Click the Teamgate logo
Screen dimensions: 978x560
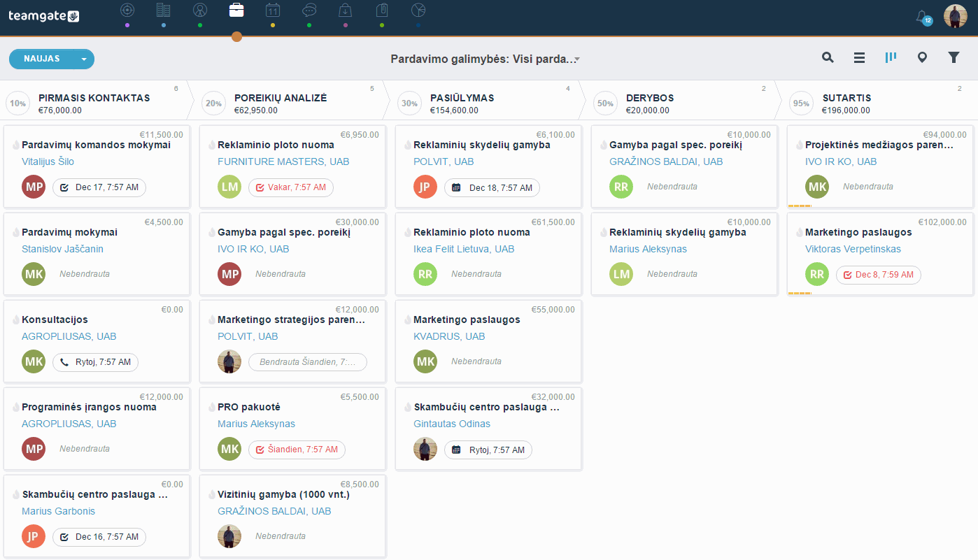click(x=44, y=15)
